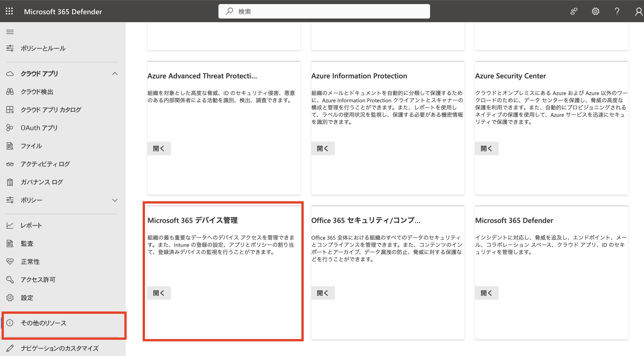Screen dimensions: 644x356
Task: Click the catalog grid icon for クラウド アプリ カタログ
Action: point(10,110)
